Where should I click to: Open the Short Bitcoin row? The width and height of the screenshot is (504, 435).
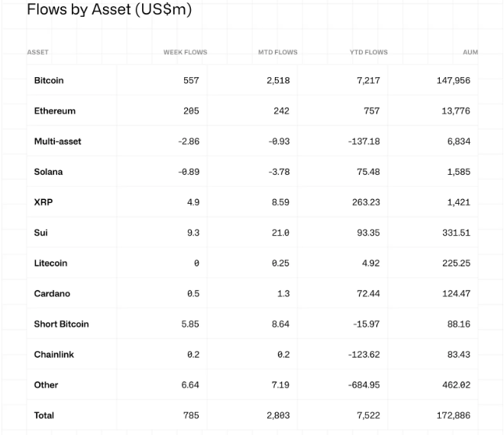point(61,324)
